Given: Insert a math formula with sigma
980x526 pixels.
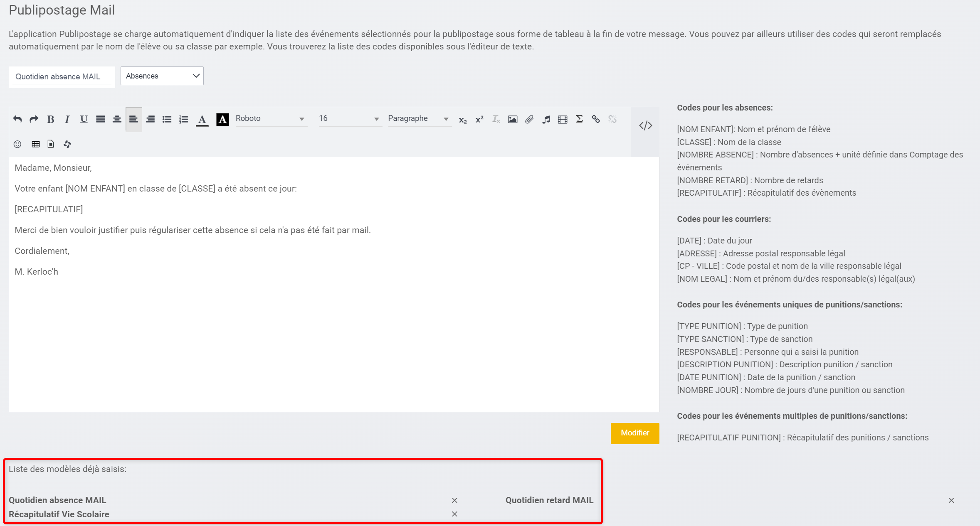Looking at the screenshot, I should pos(579,119).
